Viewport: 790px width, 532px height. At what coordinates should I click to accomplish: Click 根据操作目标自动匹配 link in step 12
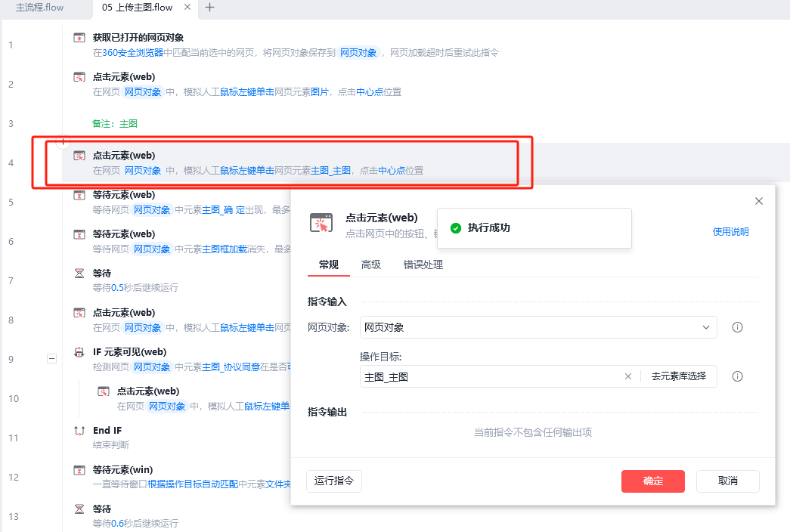coord(193,484)
